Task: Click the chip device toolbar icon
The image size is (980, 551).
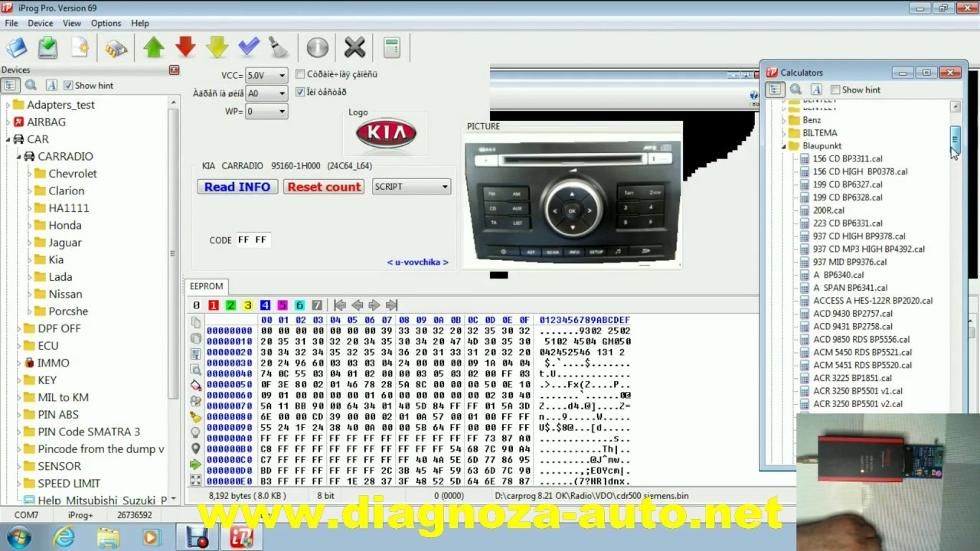Action: pyautogui.click(x=116, y=47)
